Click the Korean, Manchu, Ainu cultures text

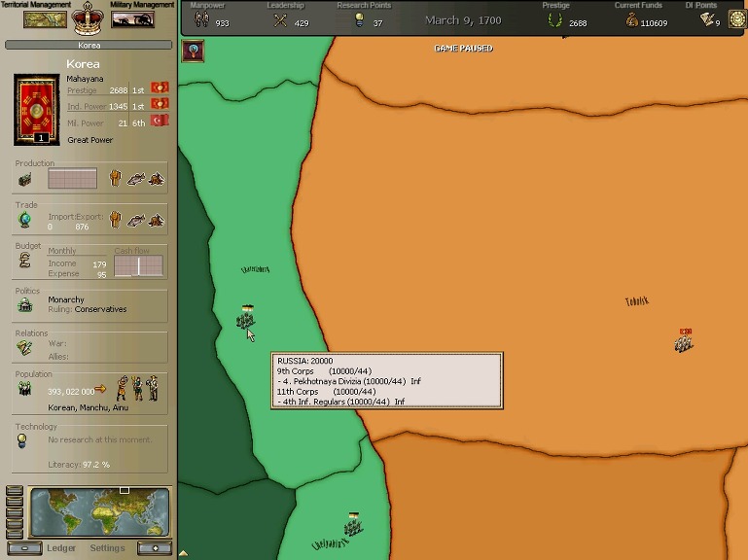[89, 407]
